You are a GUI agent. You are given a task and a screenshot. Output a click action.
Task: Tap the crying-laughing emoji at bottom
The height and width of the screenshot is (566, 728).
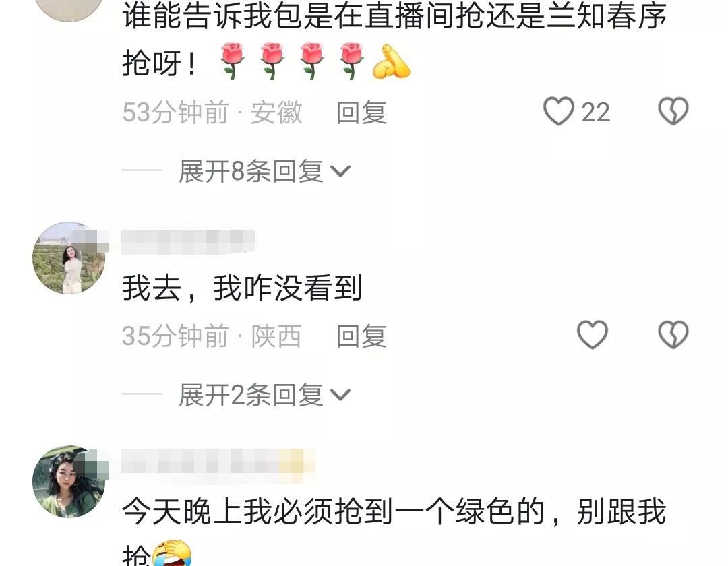(171, 553)
